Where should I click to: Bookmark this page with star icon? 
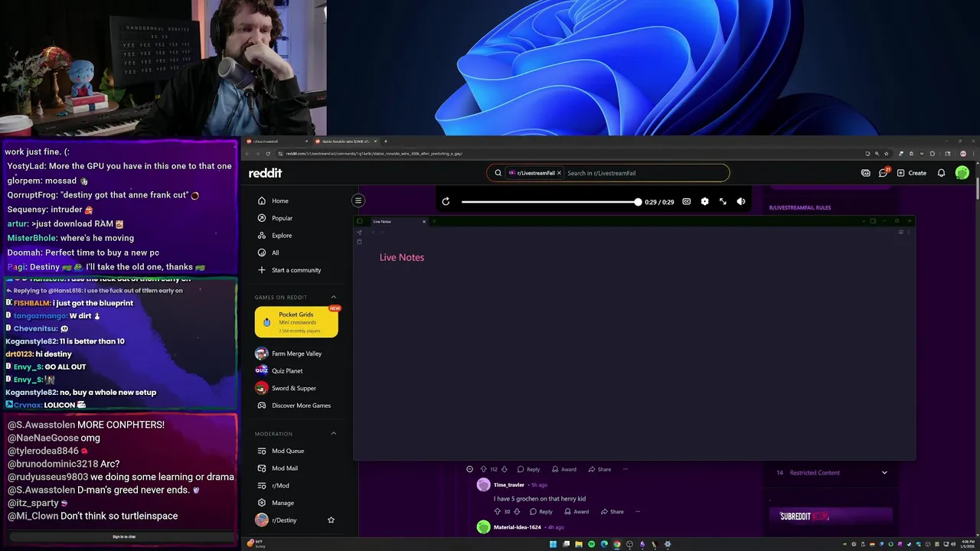coord(887,154)
